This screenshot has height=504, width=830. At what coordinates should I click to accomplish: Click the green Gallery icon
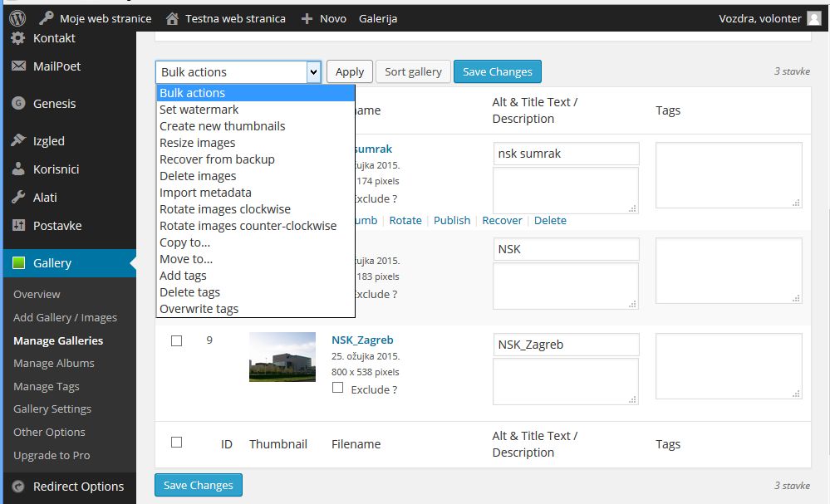(x=18, y=263)
